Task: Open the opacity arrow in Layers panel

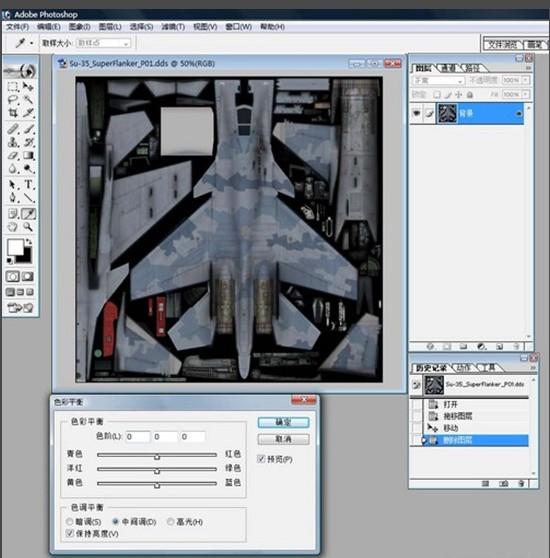Action: pos(526,80)
